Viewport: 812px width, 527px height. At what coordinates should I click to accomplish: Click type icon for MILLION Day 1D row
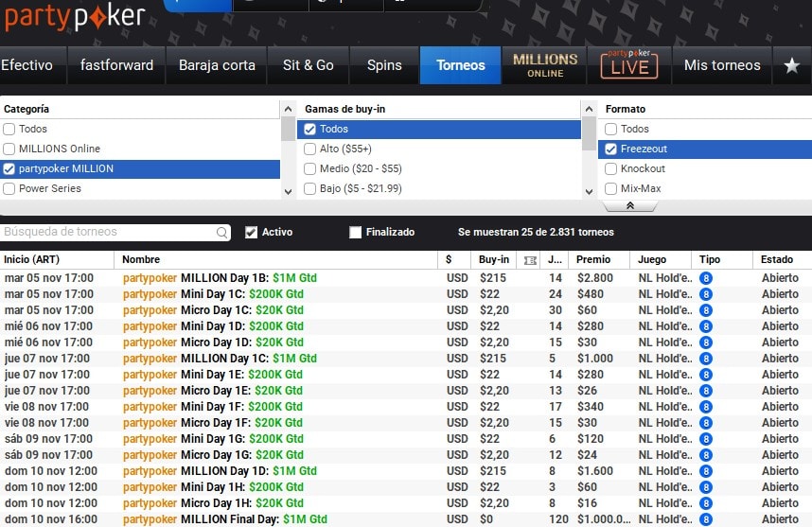click(705, 471)
